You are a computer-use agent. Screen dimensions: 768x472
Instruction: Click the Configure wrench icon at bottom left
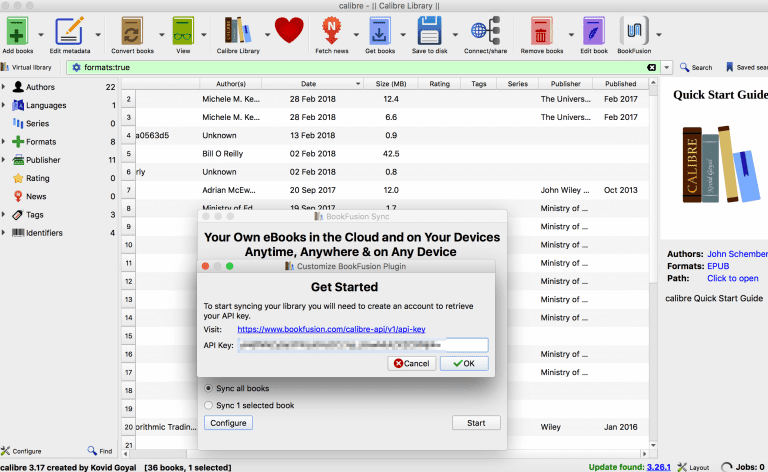point(5,450)
